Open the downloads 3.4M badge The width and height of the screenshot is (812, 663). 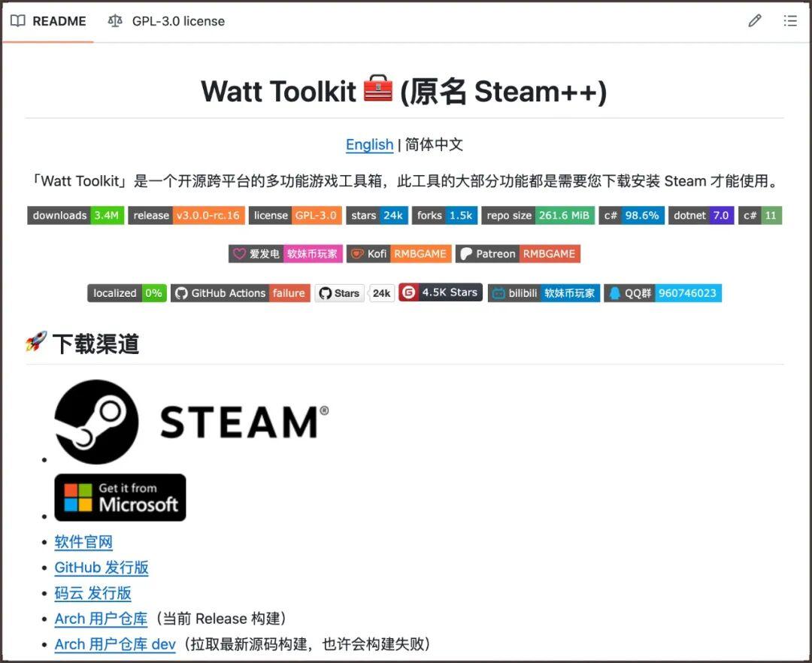click(x=75, y=216)
